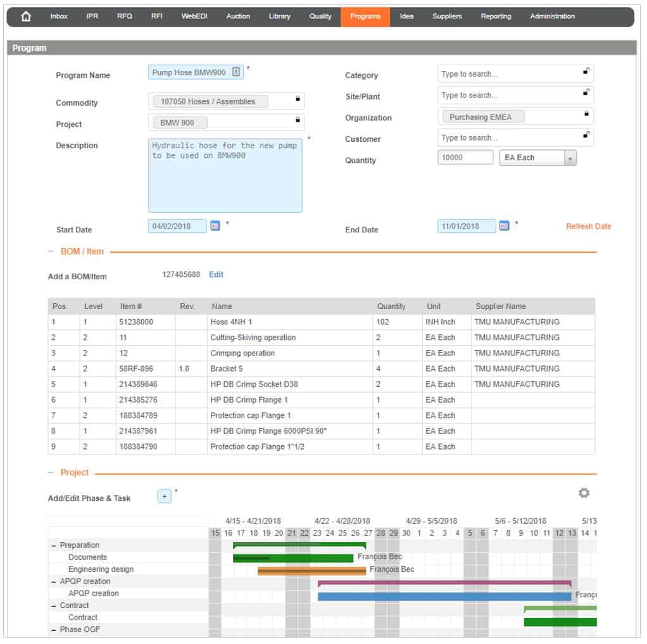Open the Start Date calendar picker

tap(217, 227)
